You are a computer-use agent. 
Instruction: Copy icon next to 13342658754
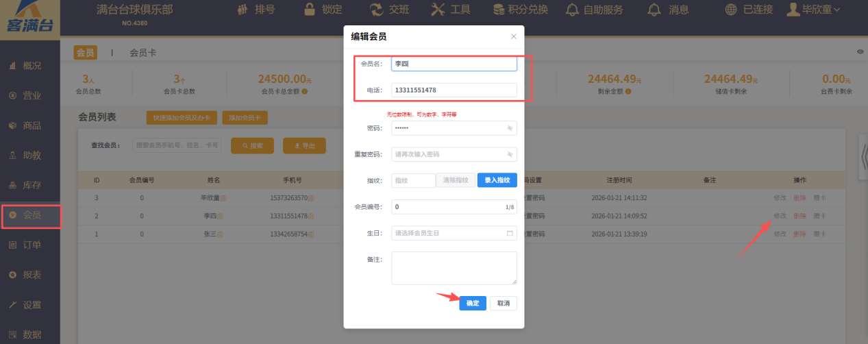tap(310, 234)
